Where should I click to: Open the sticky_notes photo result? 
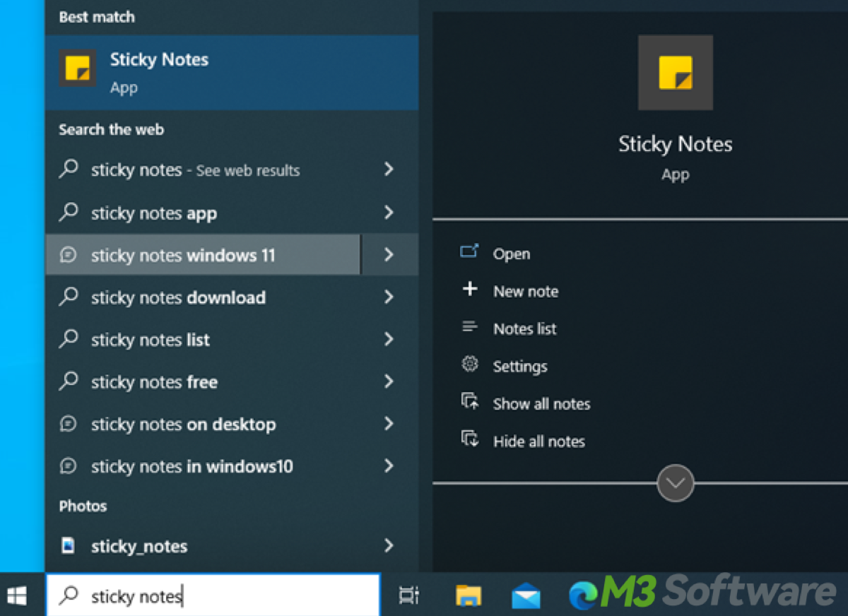(203, 546)
